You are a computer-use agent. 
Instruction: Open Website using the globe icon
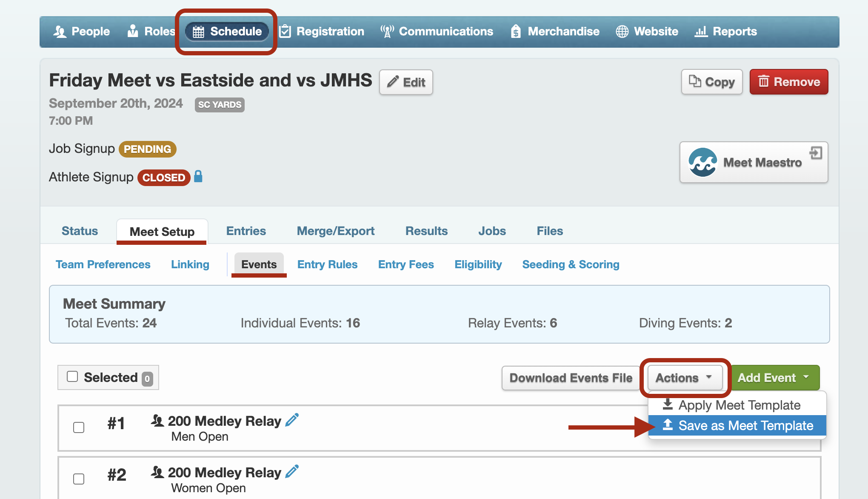622,31
